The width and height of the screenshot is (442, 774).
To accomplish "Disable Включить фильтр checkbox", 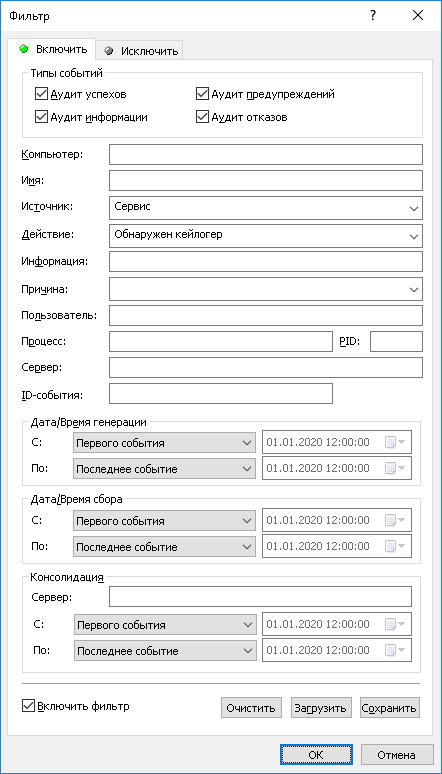I will [28, 706].
